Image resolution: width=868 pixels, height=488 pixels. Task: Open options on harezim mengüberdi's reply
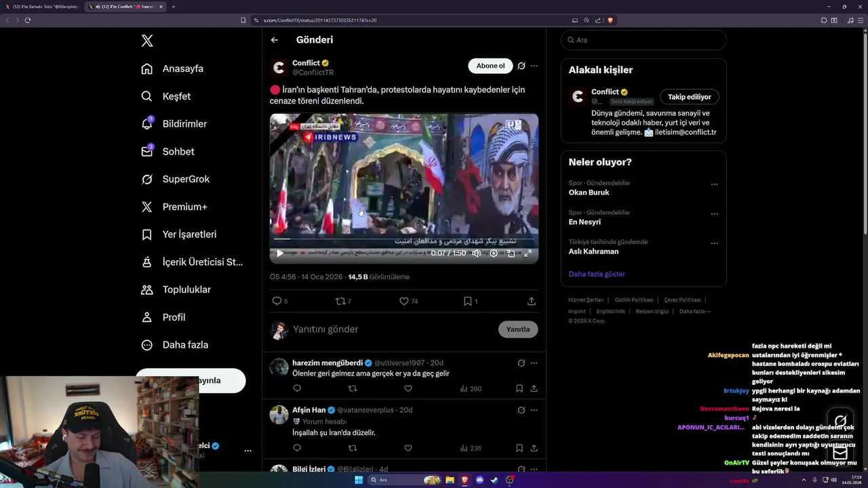534,363
